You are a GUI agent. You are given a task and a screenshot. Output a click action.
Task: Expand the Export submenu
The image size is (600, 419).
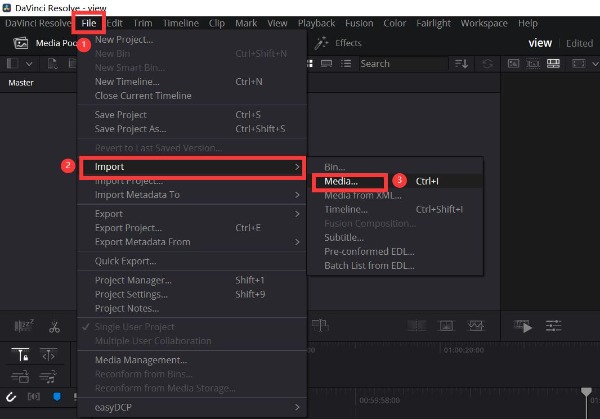(x=192, y=214)
